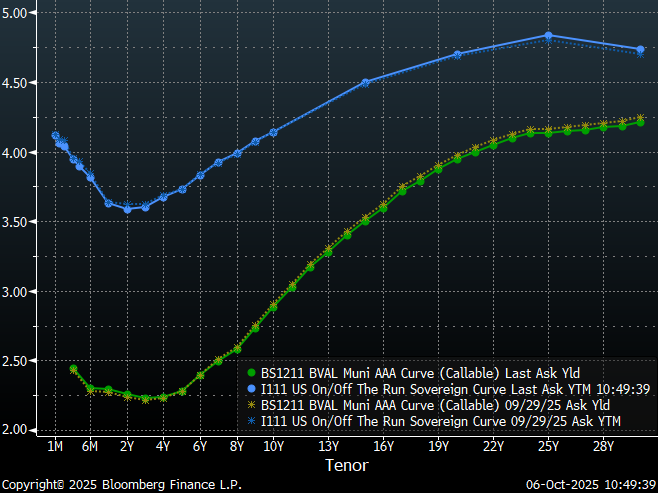Click the 3.50 yield axis label

point(19,222)
